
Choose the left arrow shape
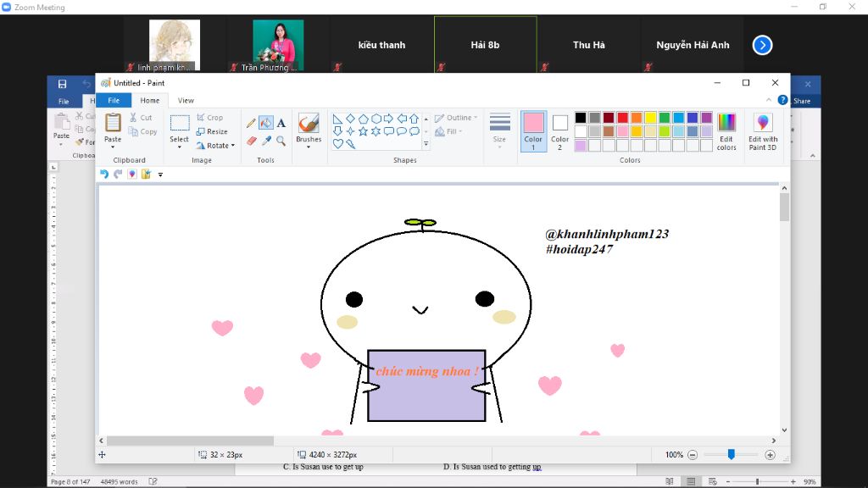402,119
